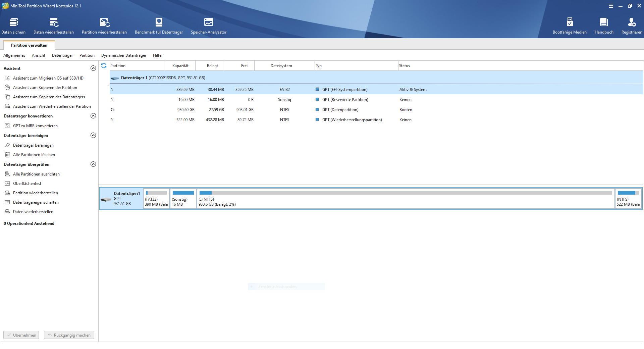Launch Daten wiederherstellen from the top toolbar

click(54, 26)
